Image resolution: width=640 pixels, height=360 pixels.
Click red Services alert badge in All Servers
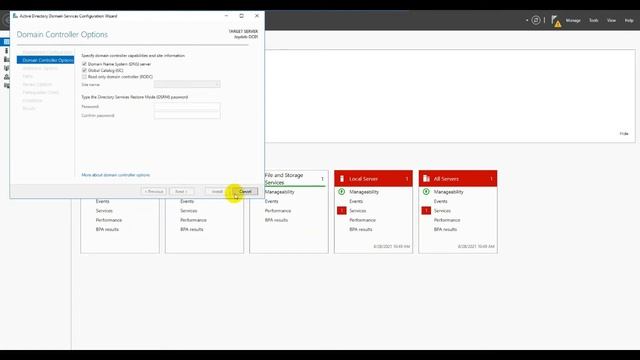(x=426, y=211)
